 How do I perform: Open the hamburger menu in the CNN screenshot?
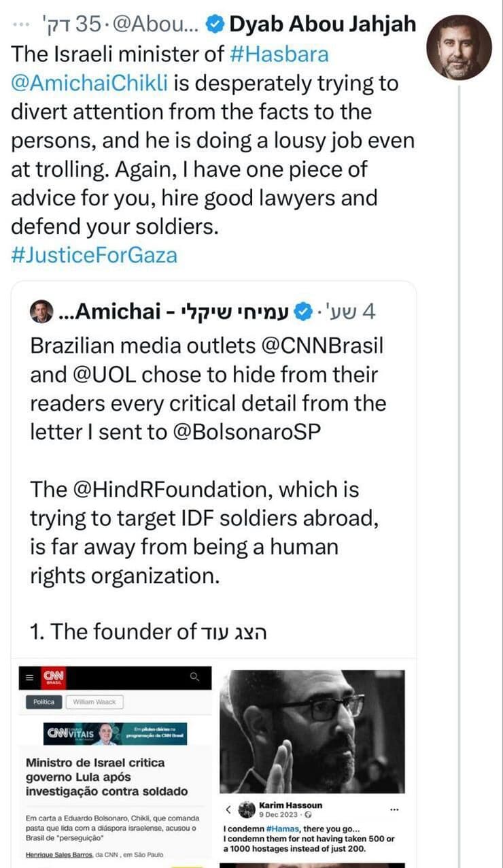tap(29, 677)
